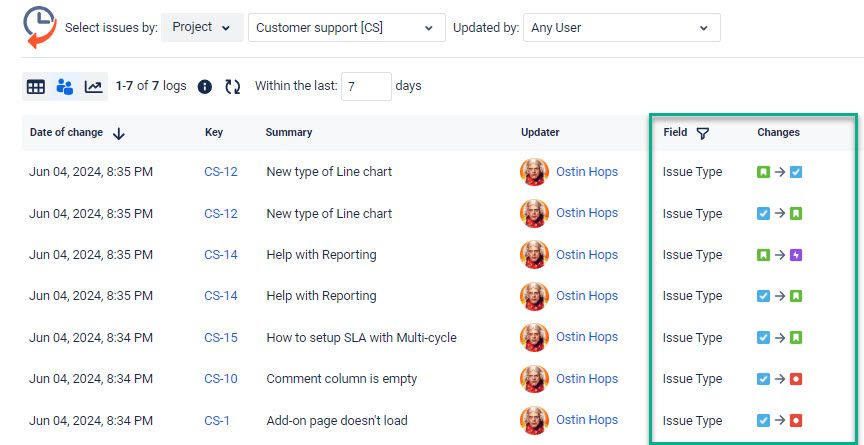This screenshot has height=445, width=864.
Task: Click the Summary column header
Action: pos(289,132)
